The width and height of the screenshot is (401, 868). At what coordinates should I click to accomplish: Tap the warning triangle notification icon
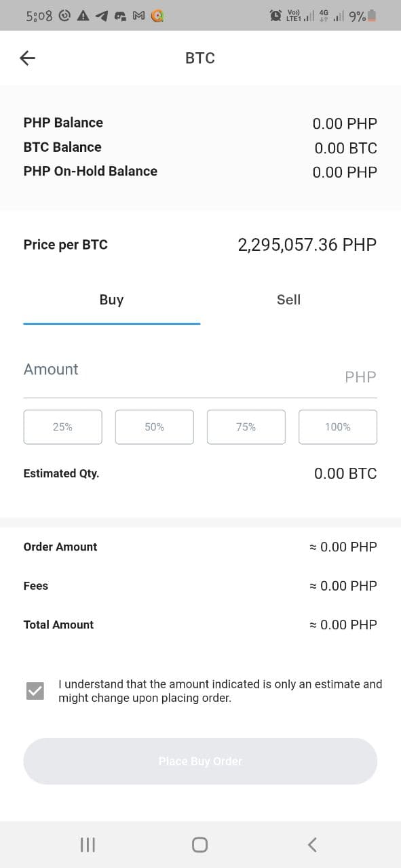pos(84,16)
